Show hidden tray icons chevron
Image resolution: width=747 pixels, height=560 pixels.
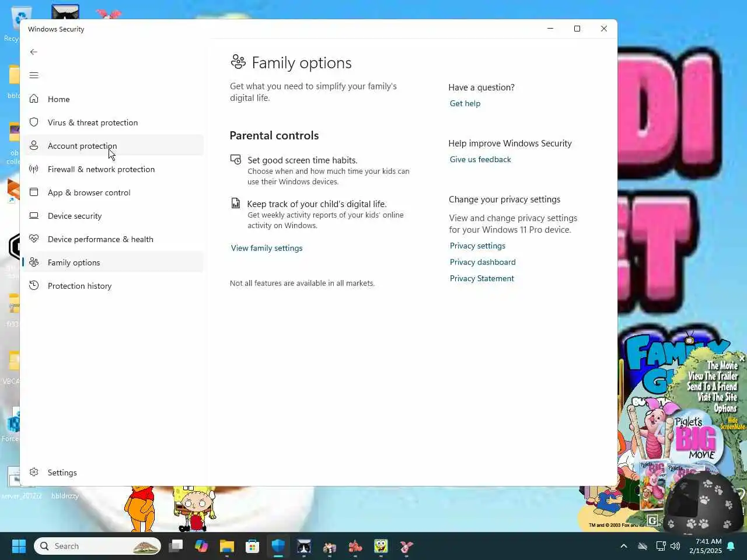(624, 546)
